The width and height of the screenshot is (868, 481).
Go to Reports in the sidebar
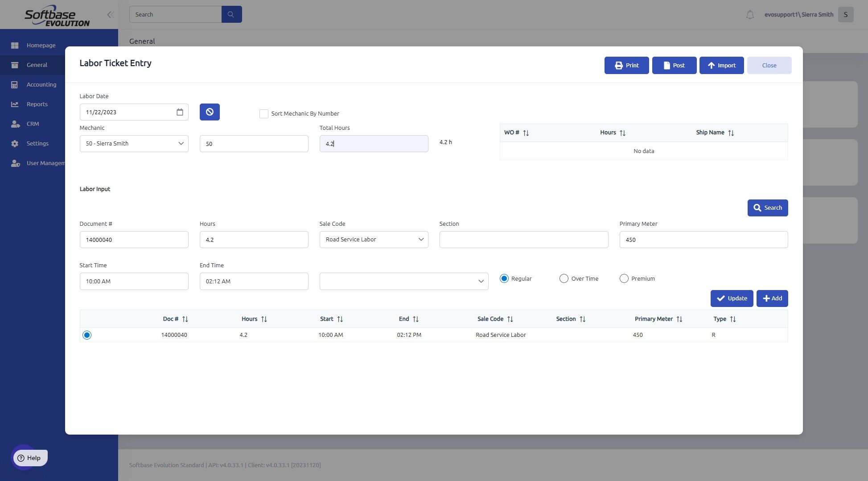[x=37, y=104]
